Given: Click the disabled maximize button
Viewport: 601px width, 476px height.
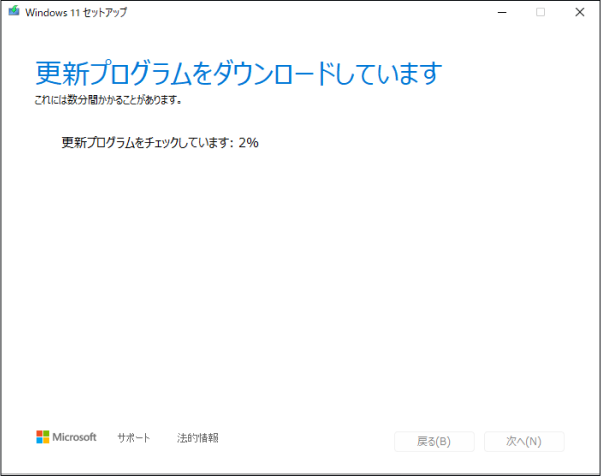Looking at the screenshot, I should tap(540, 12).
